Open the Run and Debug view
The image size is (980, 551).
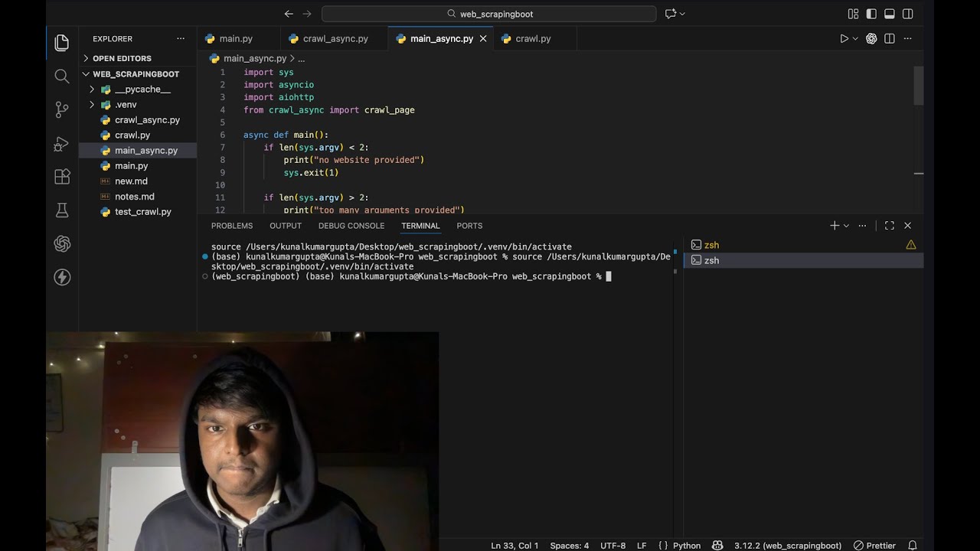tap(62, 143)
